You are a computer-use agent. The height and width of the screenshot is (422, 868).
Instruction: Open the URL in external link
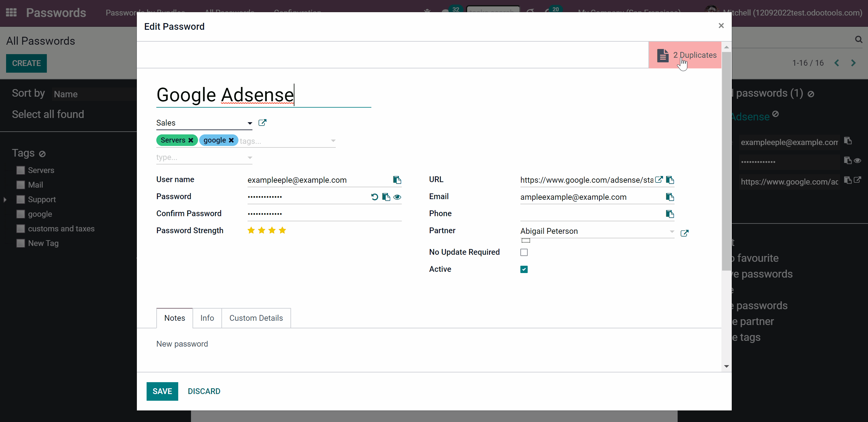pos(659,179)
